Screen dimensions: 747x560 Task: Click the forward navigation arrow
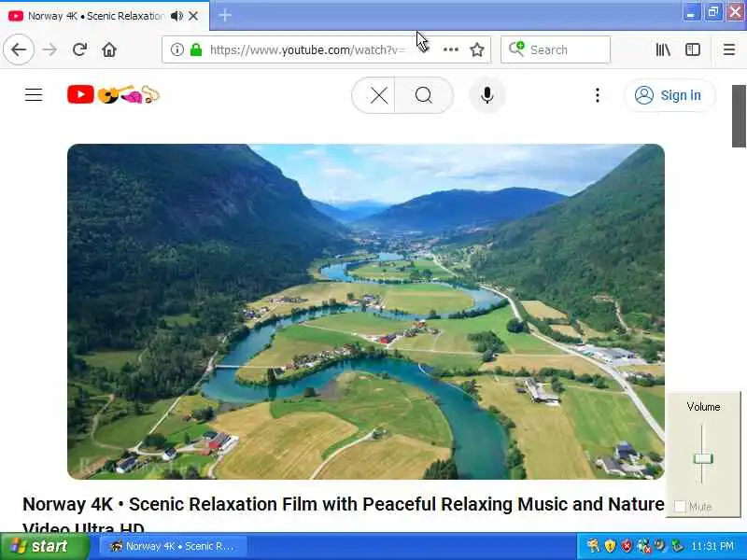click(x=49, y=49)
